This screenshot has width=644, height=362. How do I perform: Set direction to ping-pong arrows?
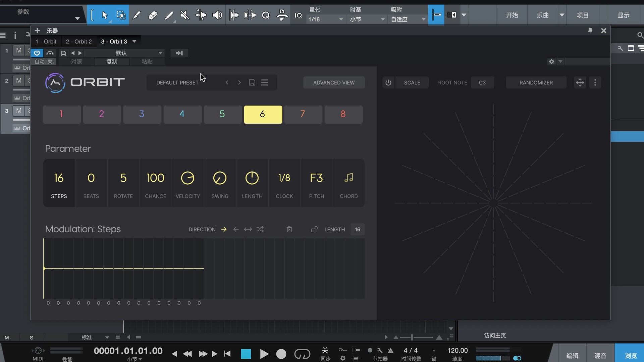point(248,229)
